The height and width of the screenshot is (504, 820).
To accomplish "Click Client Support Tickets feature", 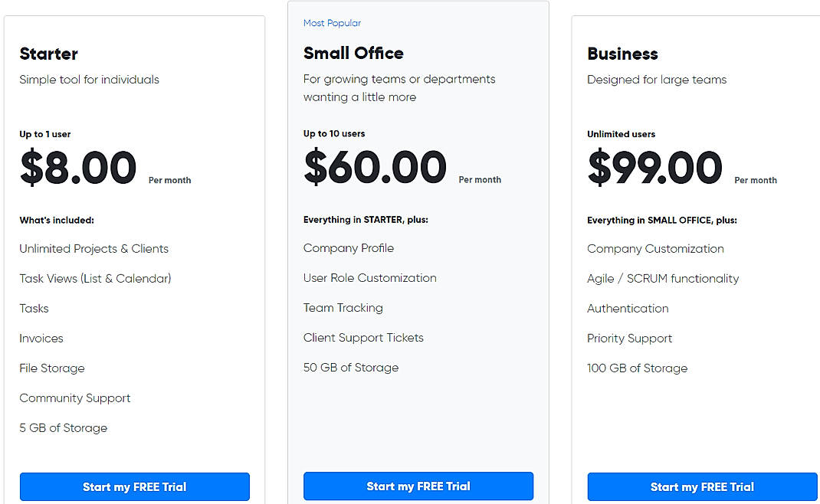I will (x=363, y=338).
